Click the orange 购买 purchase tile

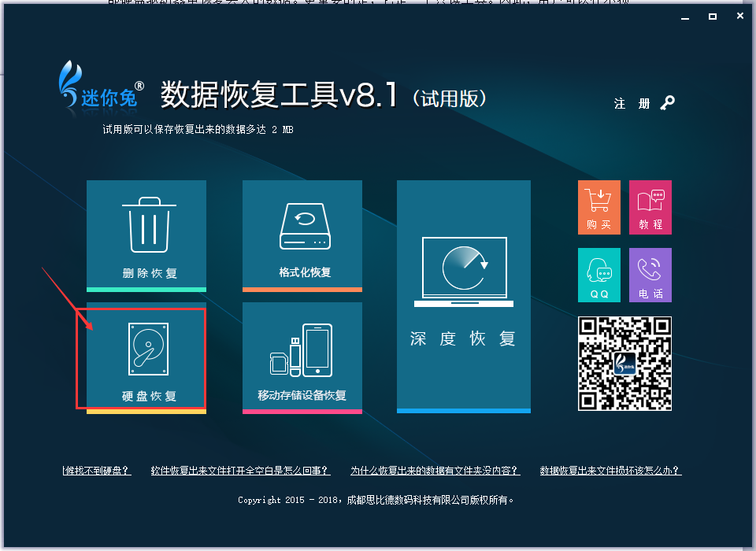pos(598,207)
